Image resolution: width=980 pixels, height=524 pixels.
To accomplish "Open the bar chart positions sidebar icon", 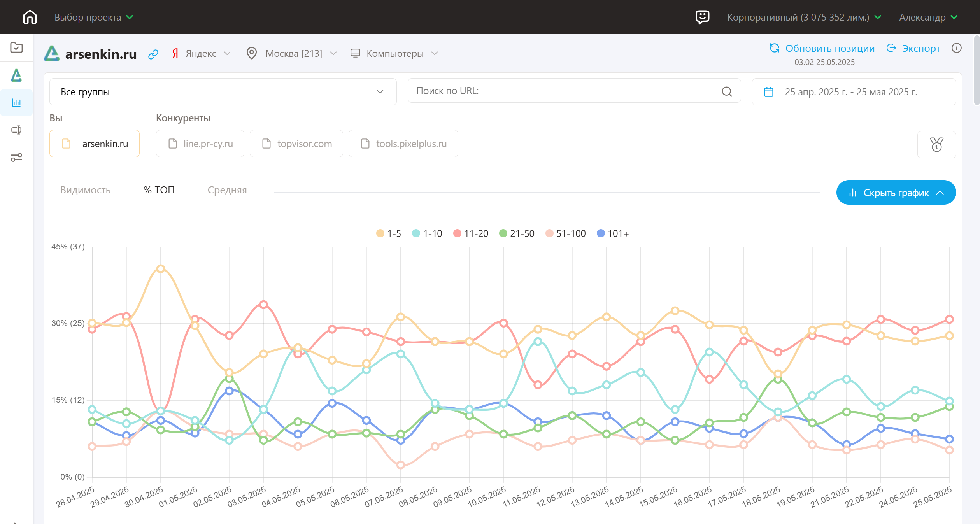I will [x=16, y=103].
